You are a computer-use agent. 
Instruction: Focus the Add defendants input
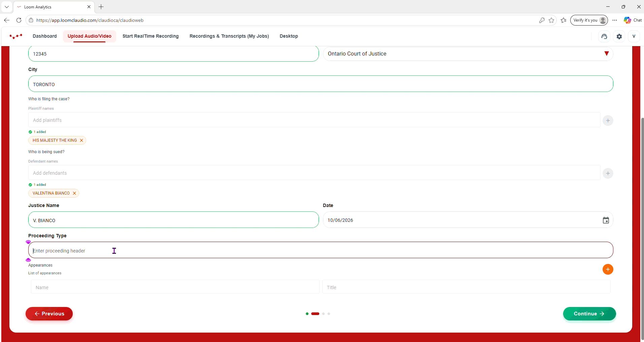(x=314, y=173)
